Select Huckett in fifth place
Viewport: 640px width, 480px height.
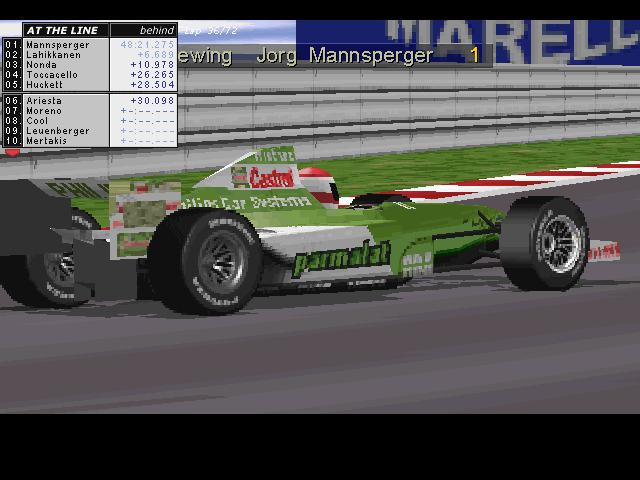coord(47,85)
